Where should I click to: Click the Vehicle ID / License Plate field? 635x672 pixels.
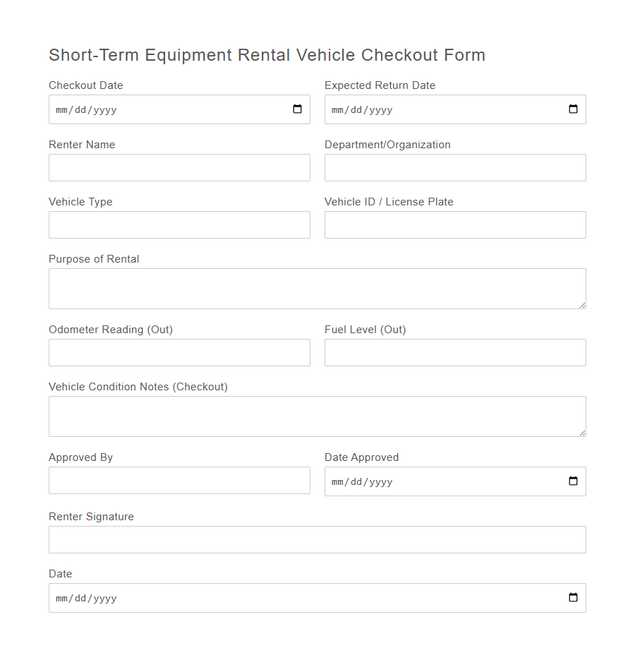455,224
